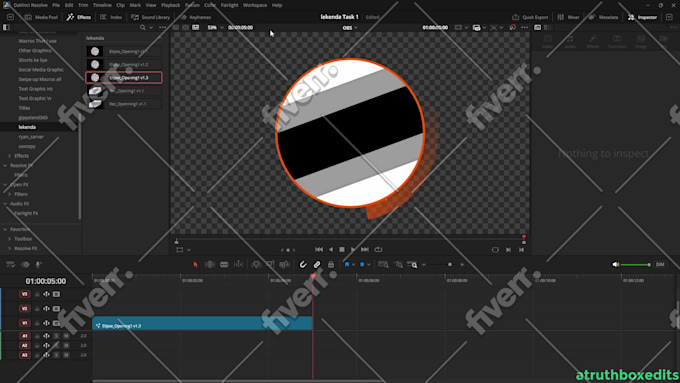Open the Help menu
The height and width of the screenshot is (383, 680).
click(x=277, y=5)
